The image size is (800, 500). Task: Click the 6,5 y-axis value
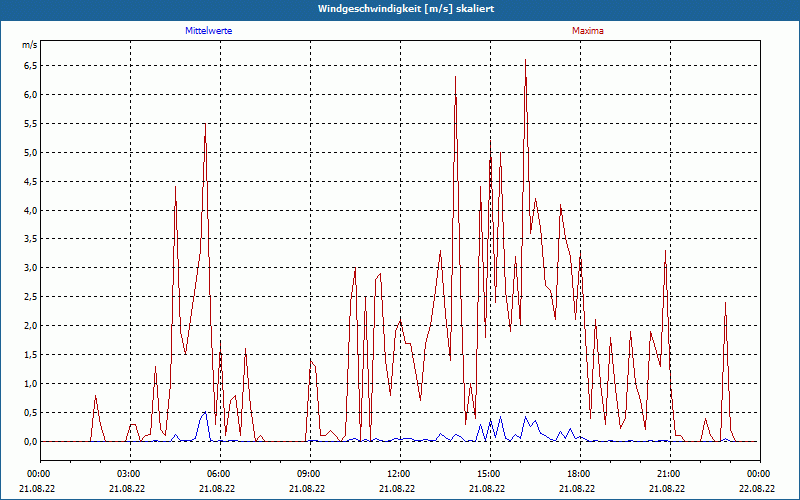(30, 66)
